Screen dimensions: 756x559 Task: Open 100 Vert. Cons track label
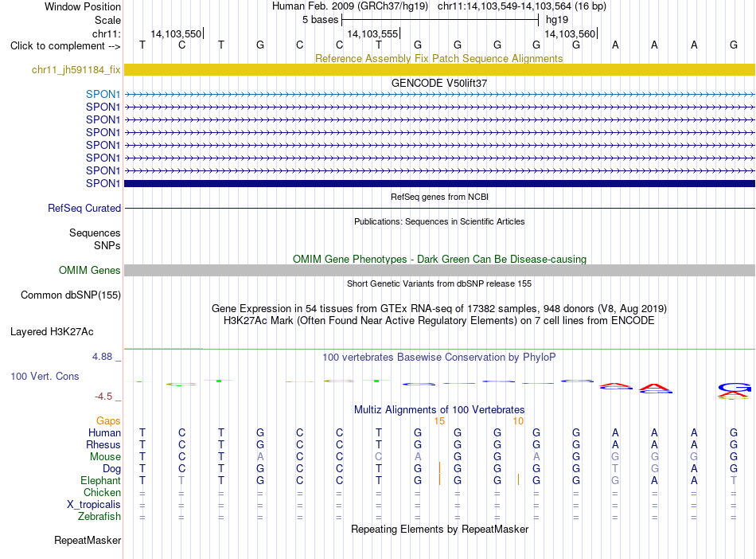[45, 376]
